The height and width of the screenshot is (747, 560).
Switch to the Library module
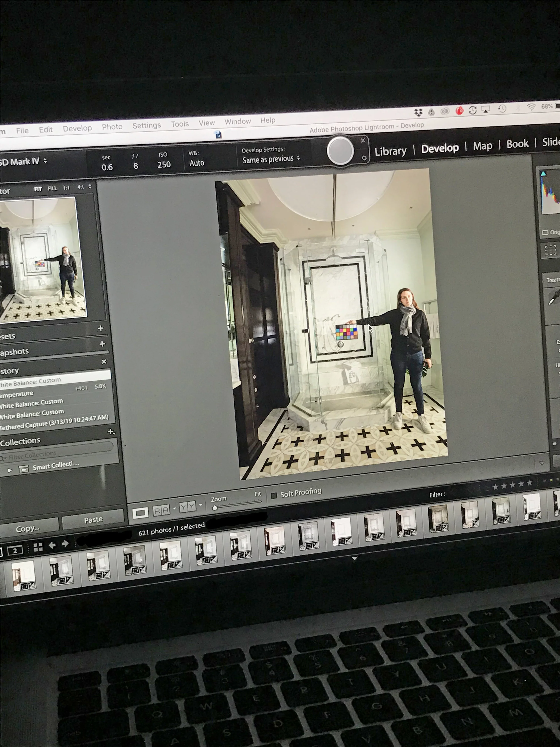click(x=390, y=151)
